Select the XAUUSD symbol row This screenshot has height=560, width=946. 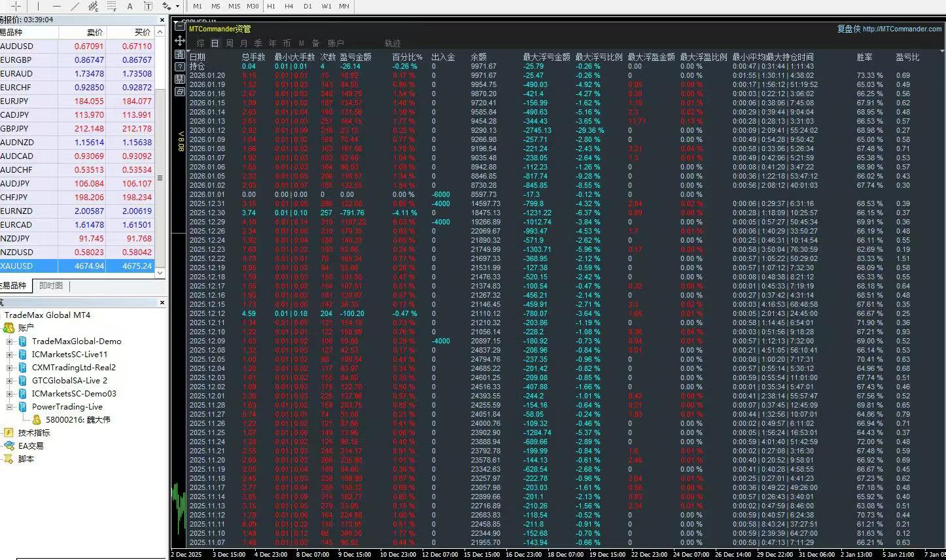pos(77,266)
